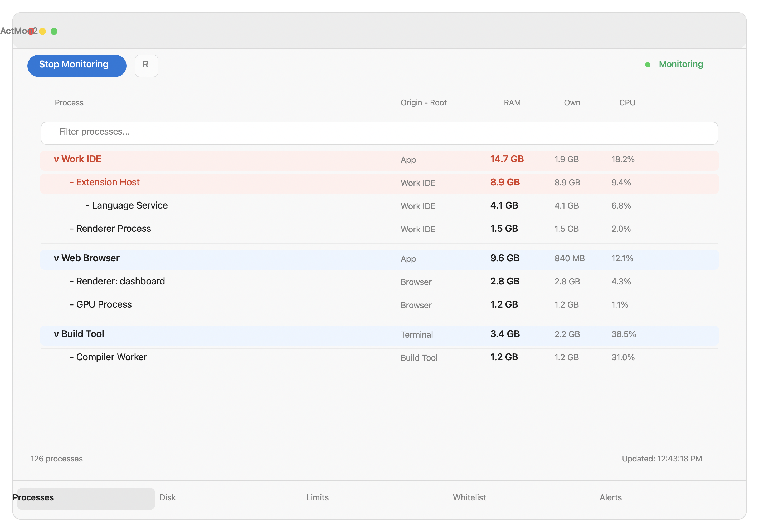759x532 pixels.
Task: Click the green Monitoring status indicator
Action: (x=674, y=64)
